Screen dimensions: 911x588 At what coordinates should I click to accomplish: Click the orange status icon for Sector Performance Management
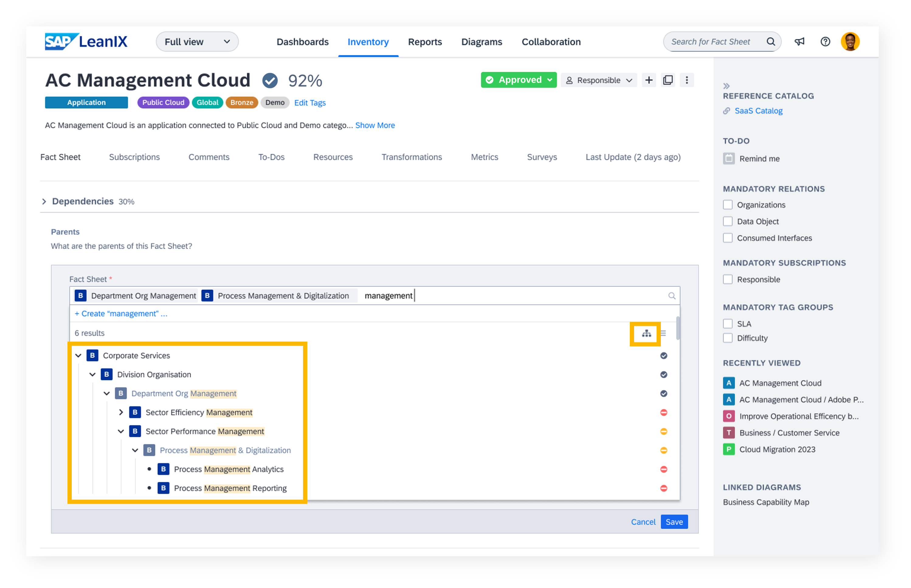[664, 431]
